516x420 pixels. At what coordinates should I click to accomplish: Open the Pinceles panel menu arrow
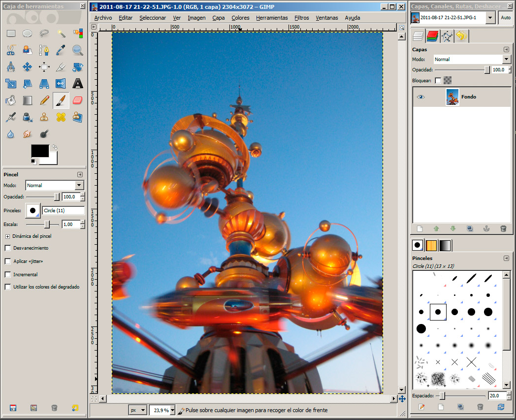(x=506, y=258)
